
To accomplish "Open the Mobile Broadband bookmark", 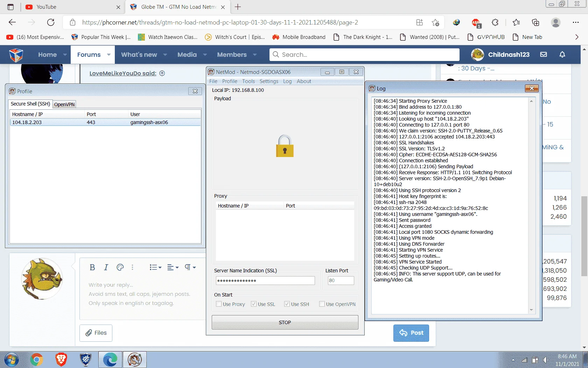I will pos(299,37).
